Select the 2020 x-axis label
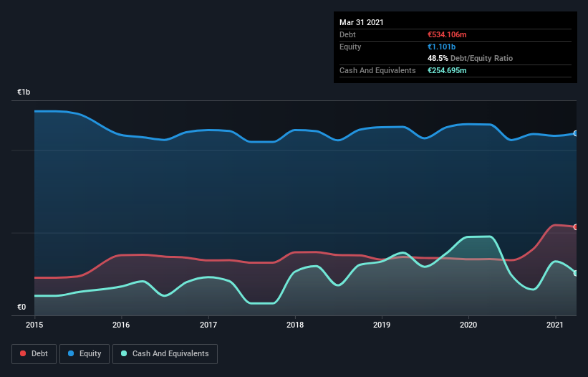 click(468, 325)
